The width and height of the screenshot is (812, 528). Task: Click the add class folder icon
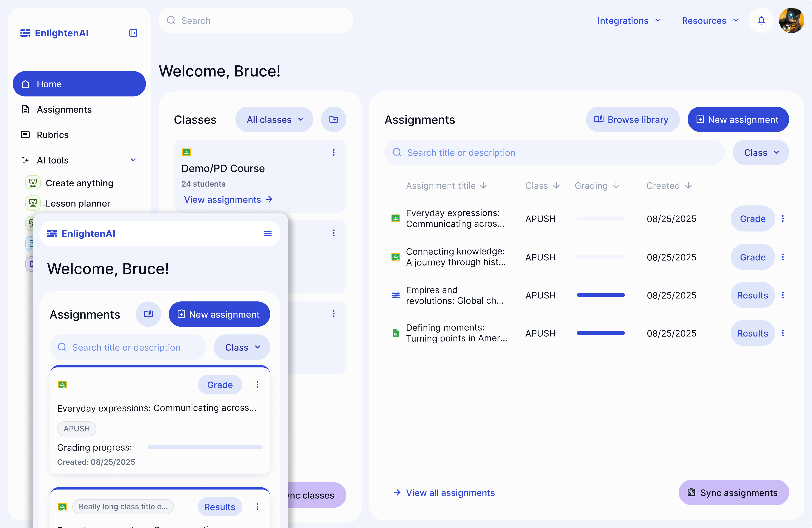[333, 120]
